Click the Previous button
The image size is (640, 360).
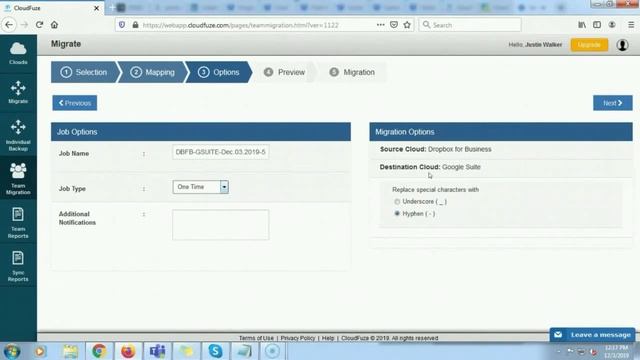click(x=75, y=103)
